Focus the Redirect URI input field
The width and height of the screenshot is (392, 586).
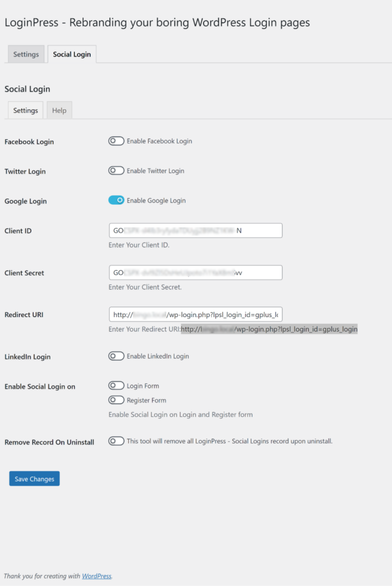pyautogui.click(x=196, y=314)
